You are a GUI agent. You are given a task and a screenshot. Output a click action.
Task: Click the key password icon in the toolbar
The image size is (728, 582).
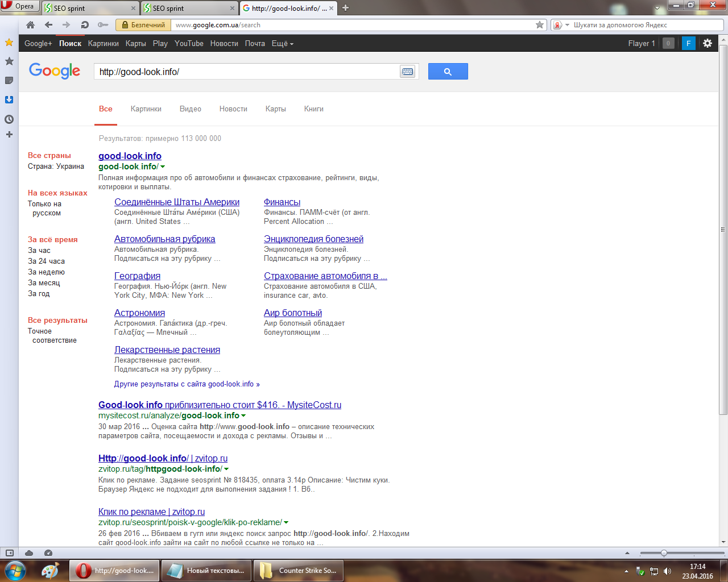[x=103, y=25]
